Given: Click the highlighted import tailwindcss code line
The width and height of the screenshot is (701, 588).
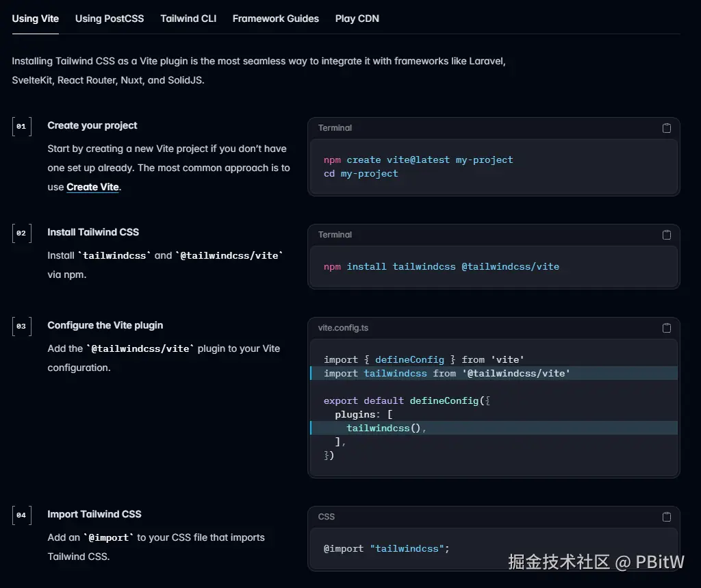Looking at the screenshot, I should [446, 373].
